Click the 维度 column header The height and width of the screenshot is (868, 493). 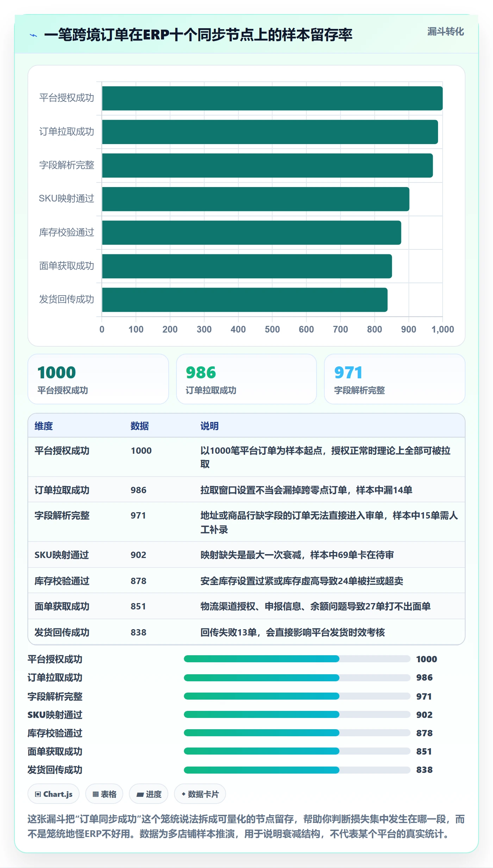tap(44, 426)
